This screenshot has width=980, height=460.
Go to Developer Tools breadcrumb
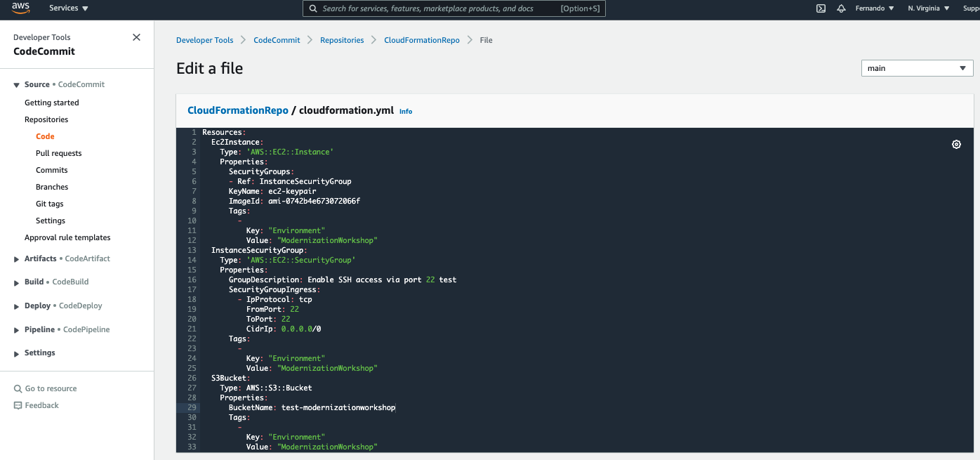point(204,40)
